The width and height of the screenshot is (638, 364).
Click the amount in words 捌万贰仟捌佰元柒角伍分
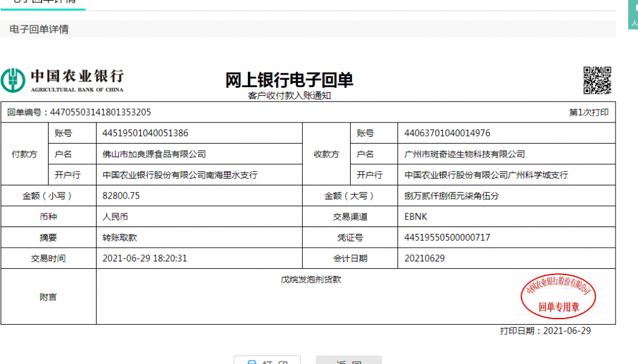[x=451, y=196]
